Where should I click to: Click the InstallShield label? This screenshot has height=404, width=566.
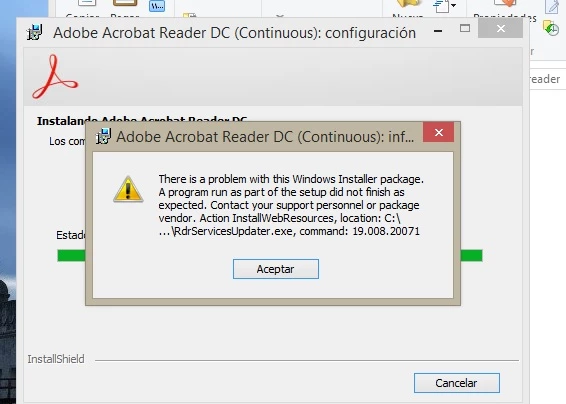(56, 359)
